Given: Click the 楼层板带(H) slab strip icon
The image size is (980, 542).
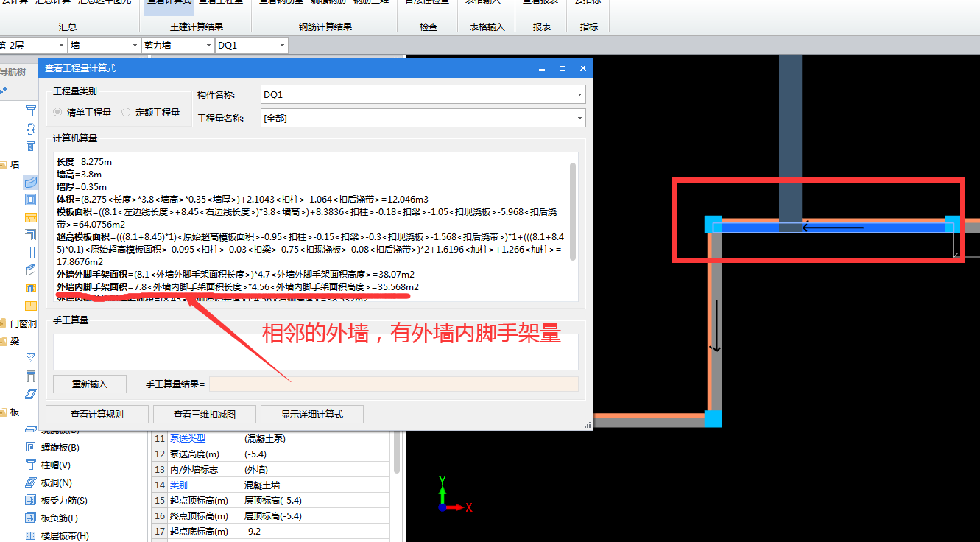Looking at the screenshot, I should [x=31, y=535].
